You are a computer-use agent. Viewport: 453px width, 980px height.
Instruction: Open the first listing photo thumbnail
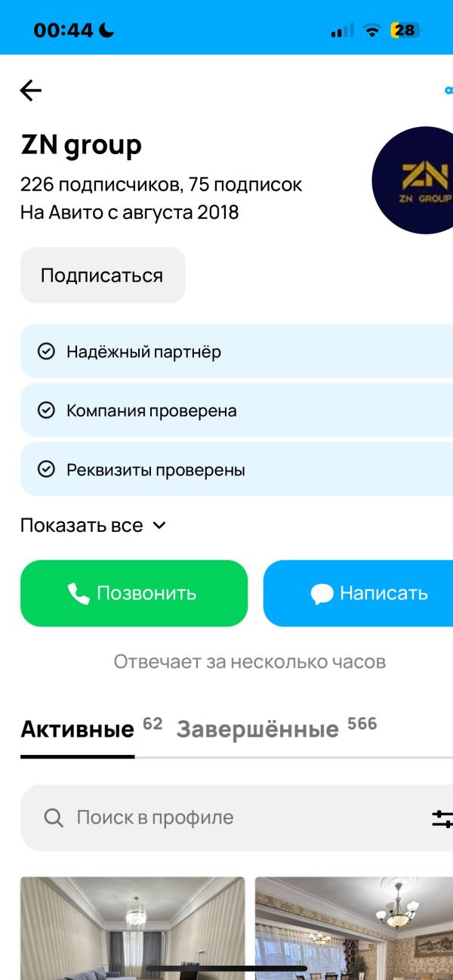133,928
